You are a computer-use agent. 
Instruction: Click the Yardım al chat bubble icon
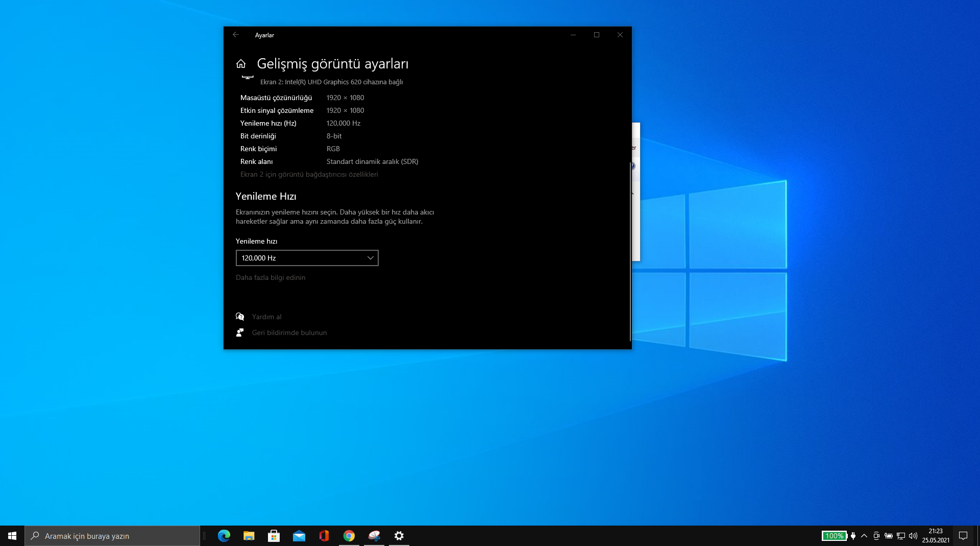pos(240,317)
